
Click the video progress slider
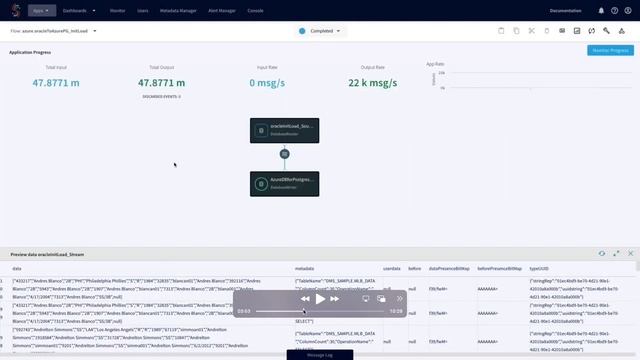point(320,311)
